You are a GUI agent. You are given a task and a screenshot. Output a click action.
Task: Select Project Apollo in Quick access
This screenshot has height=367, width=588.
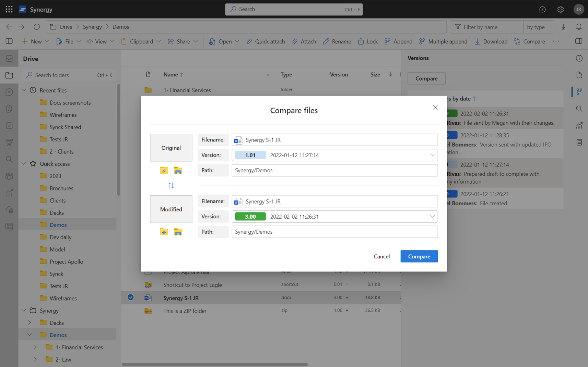[66, 261]
